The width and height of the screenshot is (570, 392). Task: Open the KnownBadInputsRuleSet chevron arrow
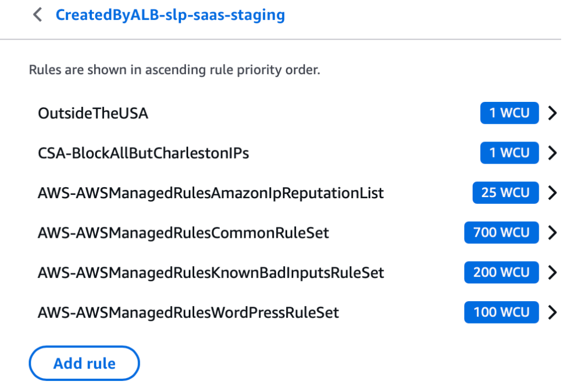[x=552, y=273]
